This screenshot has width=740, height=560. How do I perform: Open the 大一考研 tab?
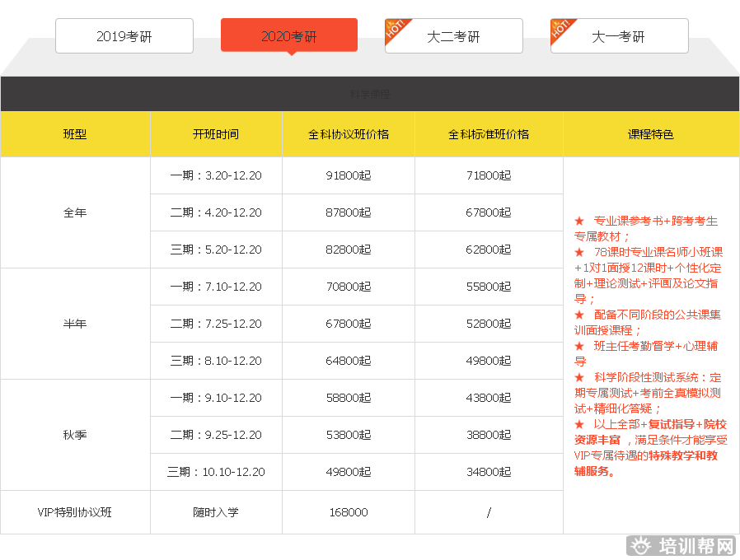click(619, 36)
